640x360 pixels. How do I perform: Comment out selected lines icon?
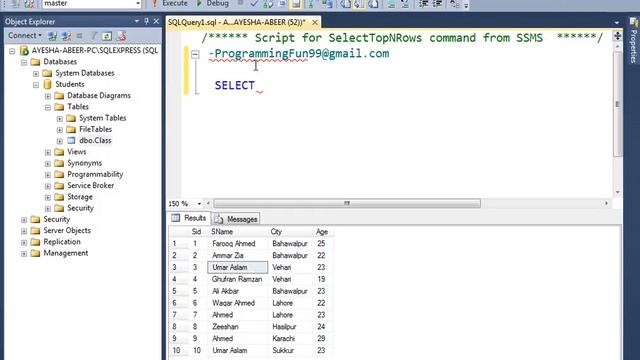[391, 4]
